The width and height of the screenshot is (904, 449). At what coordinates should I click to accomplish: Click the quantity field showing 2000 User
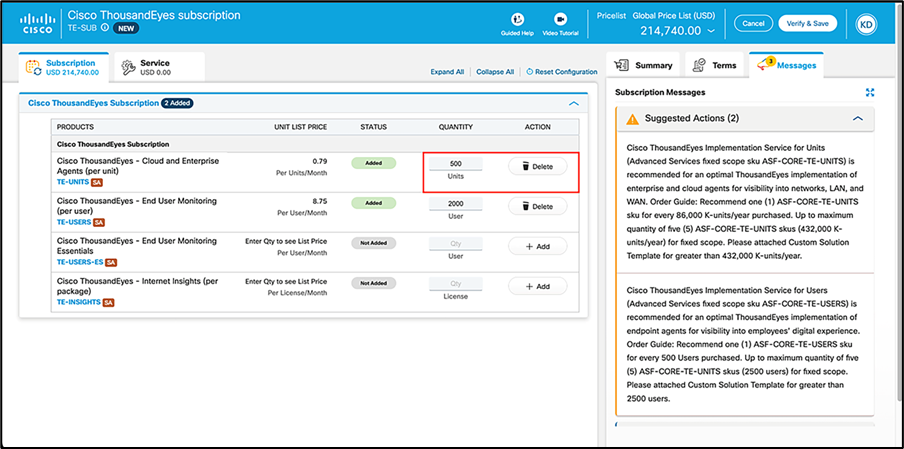pos(455,203)
